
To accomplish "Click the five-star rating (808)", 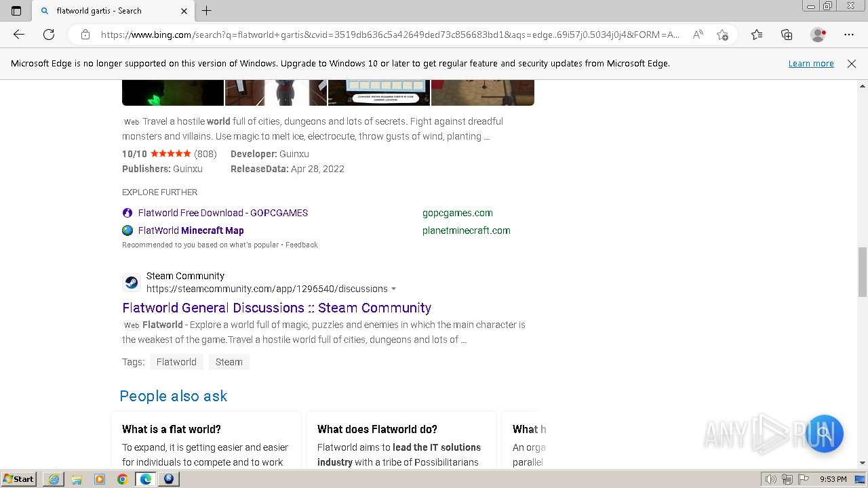I will (x=170, y=154).
